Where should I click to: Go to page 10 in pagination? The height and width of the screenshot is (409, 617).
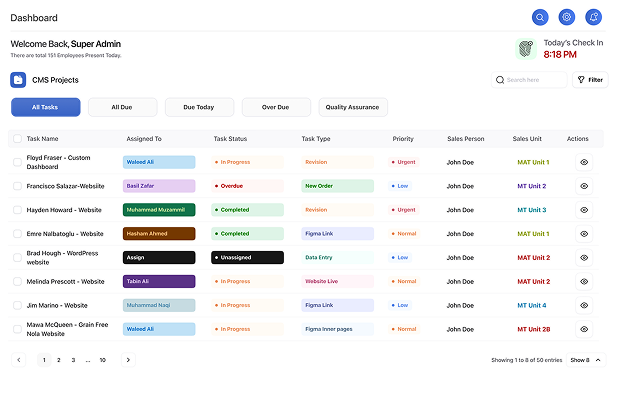point(102,359)
